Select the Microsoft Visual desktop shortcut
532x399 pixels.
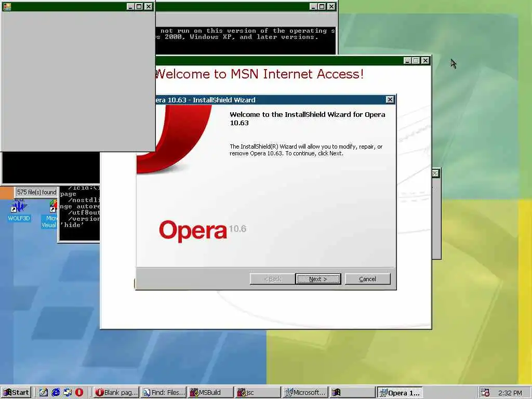tap(49, 214)
